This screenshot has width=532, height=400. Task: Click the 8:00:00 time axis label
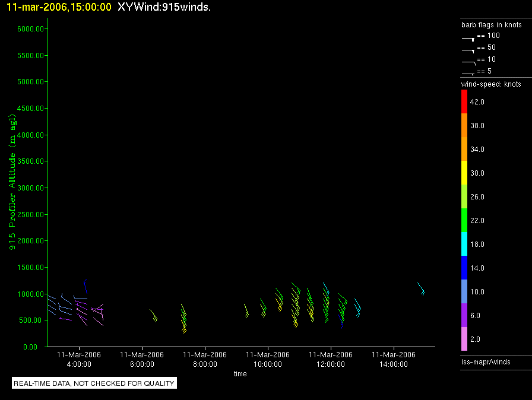(x=205, y=364)
